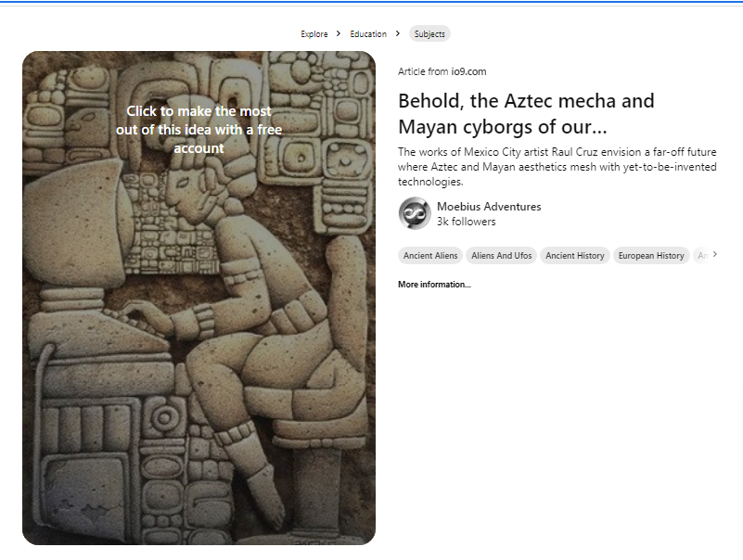Open the Article from io9.com link

click(x=442, y=71)
